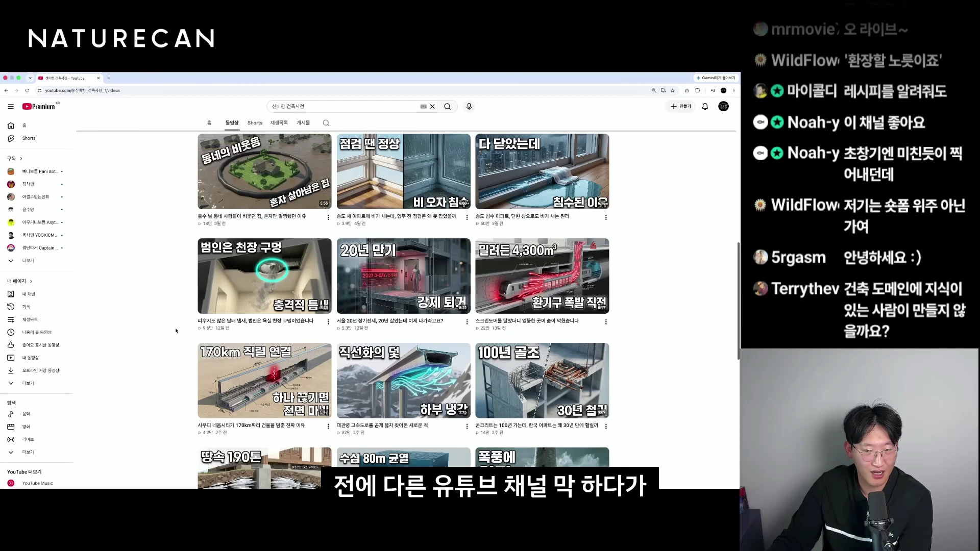Click the channel search magnifier icon
This screenshot has width=980, height=551.
click(x=326, y=123)
